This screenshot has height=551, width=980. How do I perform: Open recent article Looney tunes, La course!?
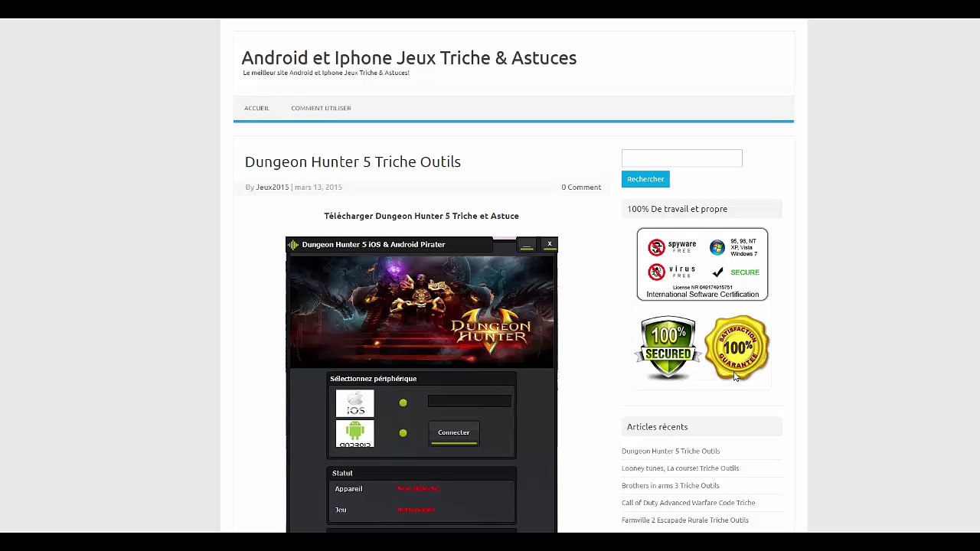pos(680,468)
